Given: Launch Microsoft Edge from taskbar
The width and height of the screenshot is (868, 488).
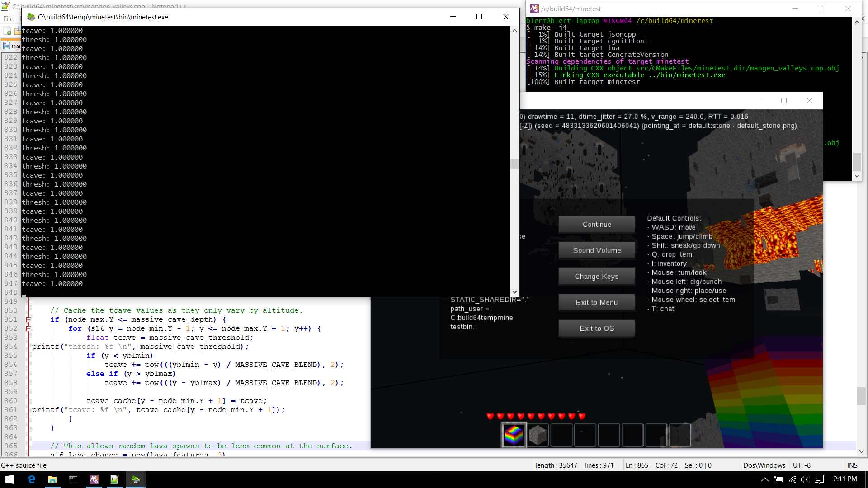Looking at the screenshot, I should coord(32,479).
